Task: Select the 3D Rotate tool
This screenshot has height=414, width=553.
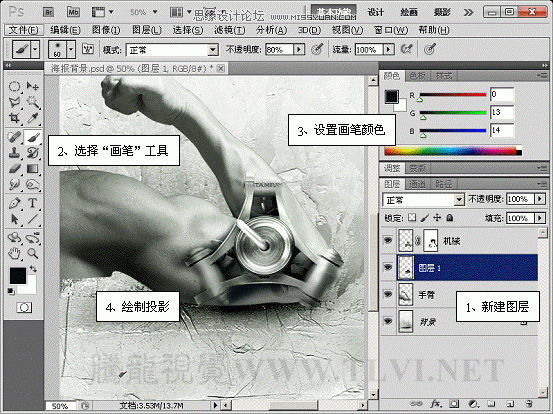Action: pos(14,237)
